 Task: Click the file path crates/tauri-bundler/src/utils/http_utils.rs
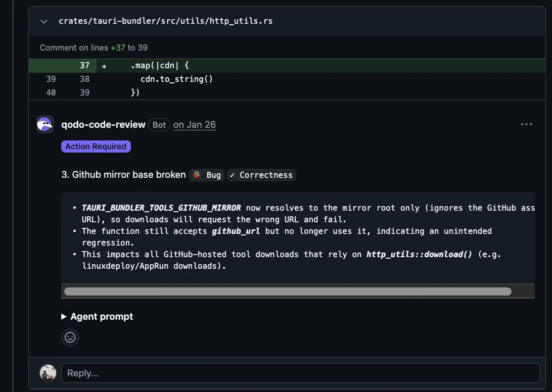[165, 21]
